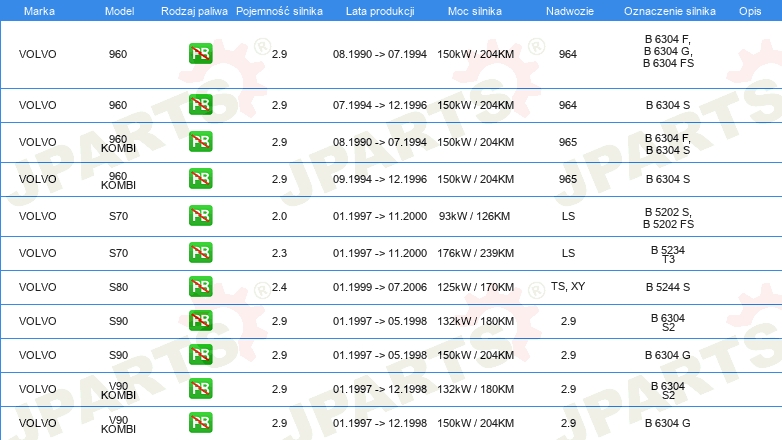The width and height of the screenshot is (782, 440).
Task: Click the engine code B 5234 T3
Action: [x=668, y=254]
